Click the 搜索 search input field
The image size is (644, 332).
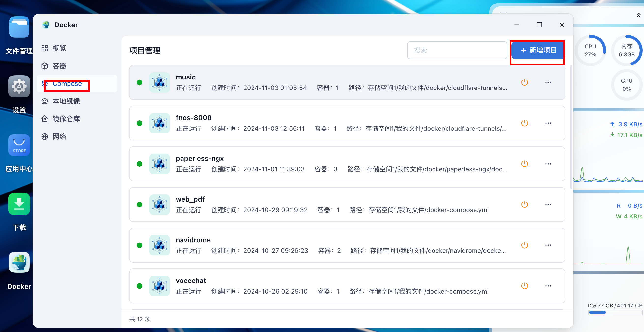[457, 50]
